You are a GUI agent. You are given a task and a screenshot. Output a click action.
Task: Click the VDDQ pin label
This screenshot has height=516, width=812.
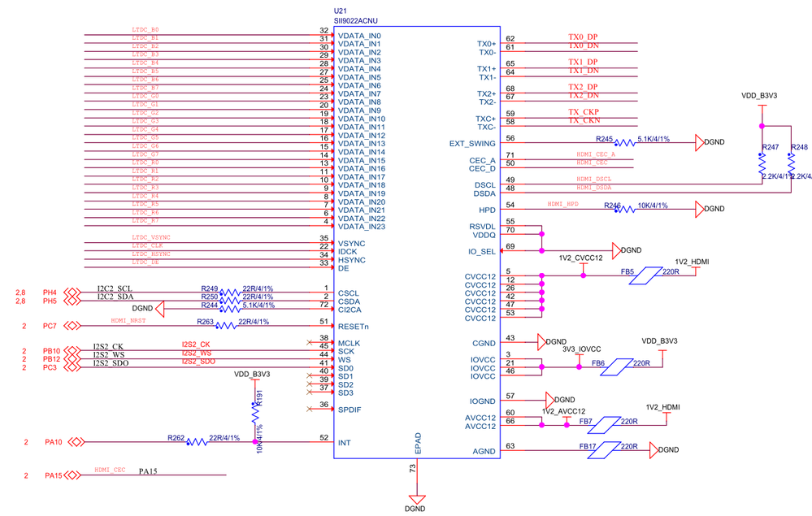point(484,235)
